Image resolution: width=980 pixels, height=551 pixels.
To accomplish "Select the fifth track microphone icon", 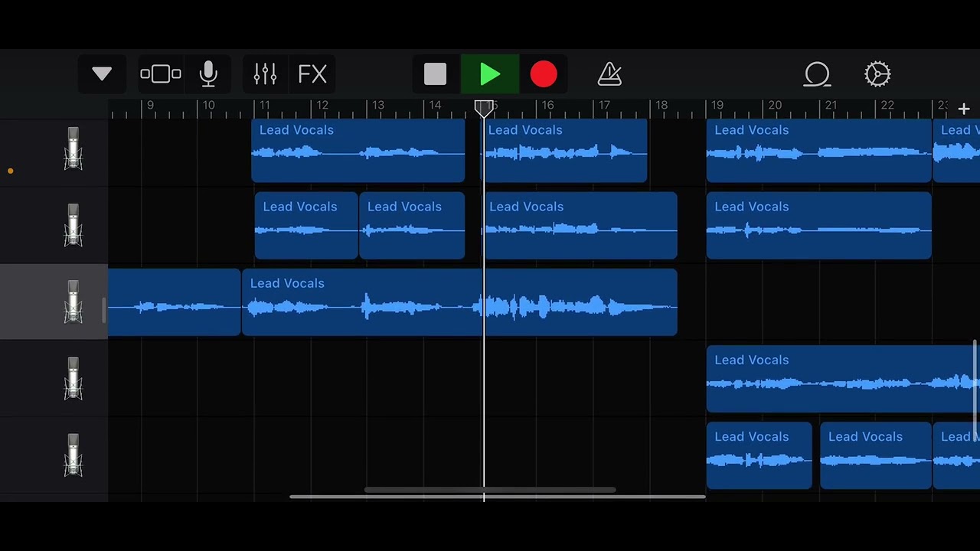I will [x=73, y=455].
